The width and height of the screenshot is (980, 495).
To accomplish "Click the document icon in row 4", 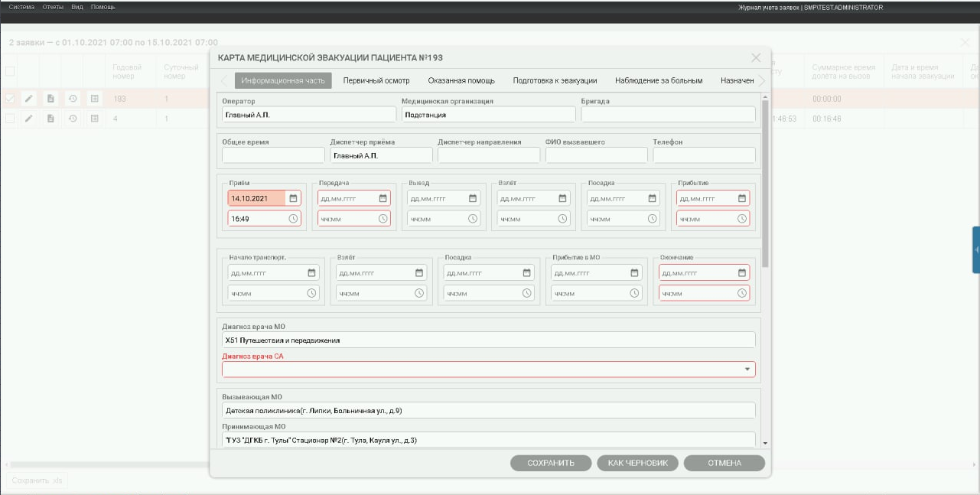I will 50,119.
